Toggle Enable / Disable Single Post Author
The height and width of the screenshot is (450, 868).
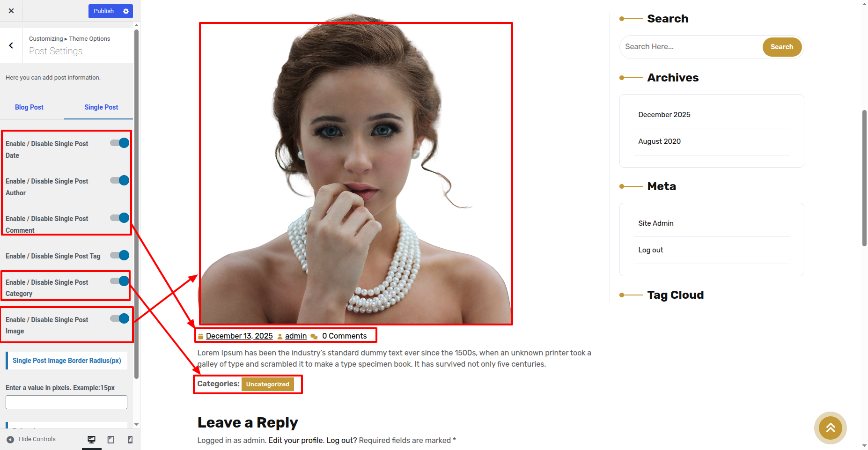tap(120, 181)
